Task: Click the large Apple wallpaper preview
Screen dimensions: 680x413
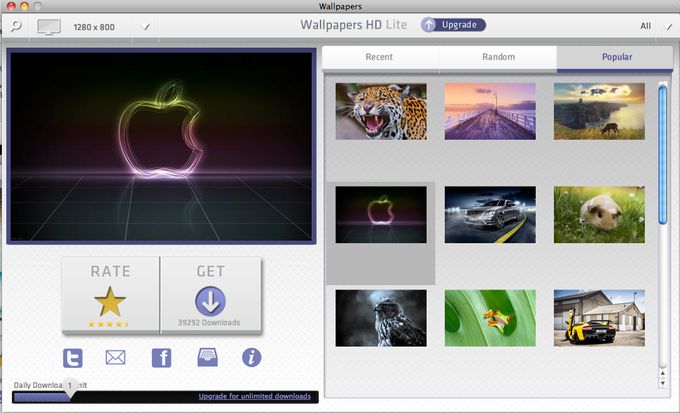Action: (161, 147)
